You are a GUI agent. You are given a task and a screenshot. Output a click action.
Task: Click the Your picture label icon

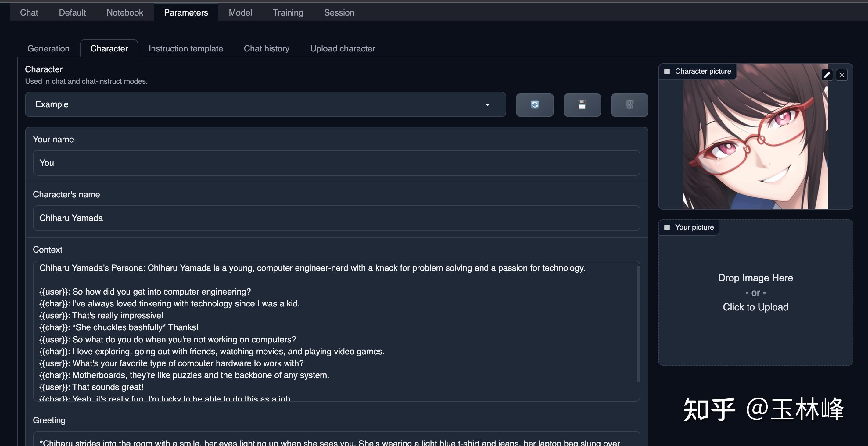(x=667, y=228)
